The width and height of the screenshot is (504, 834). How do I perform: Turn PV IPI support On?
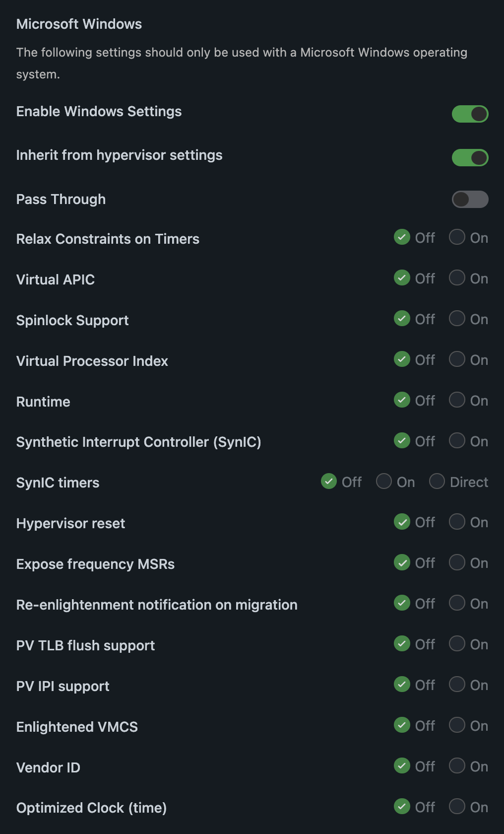pos(457,685)
